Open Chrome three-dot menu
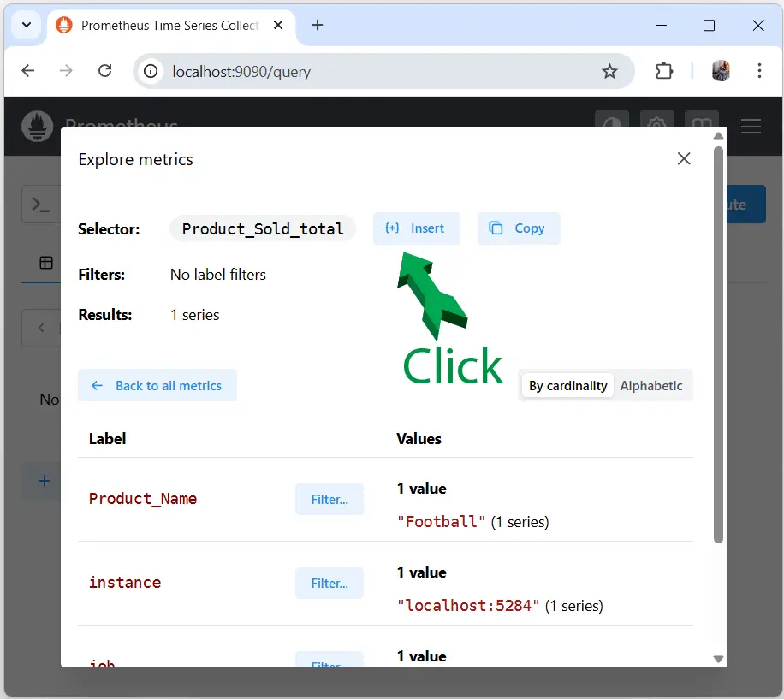 tap(759, 71)
